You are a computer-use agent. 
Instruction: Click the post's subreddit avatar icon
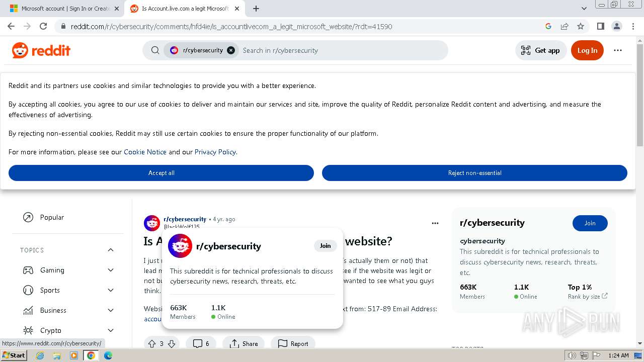(152, 223)
